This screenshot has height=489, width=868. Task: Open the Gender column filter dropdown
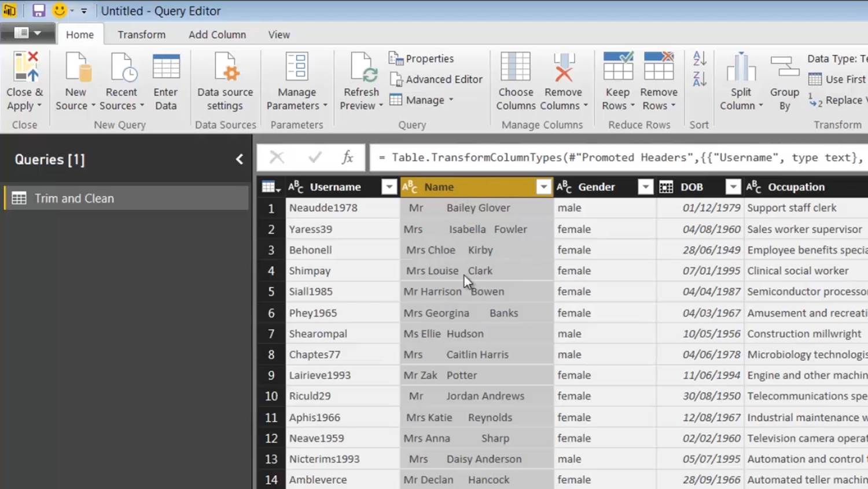[645, 187]
